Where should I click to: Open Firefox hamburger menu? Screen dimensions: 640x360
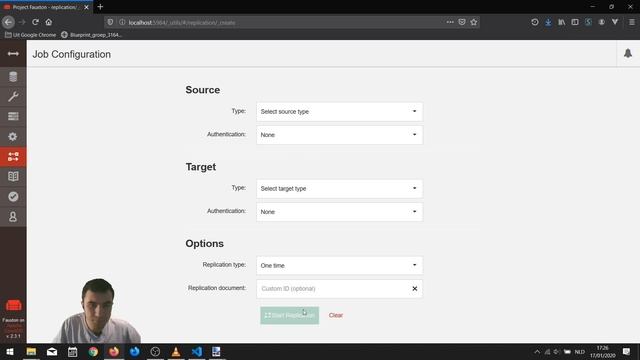631,22
